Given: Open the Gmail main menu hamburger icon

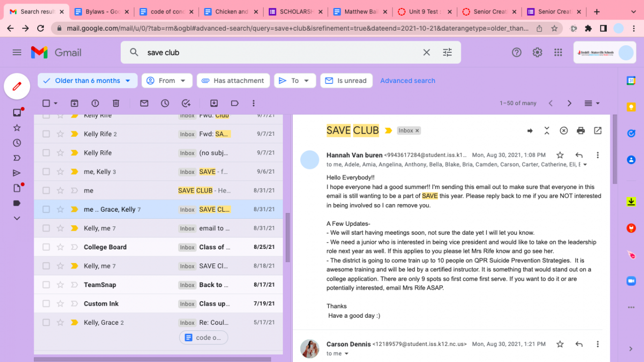Looking at the screenshot, I should (x=17, y=52).
